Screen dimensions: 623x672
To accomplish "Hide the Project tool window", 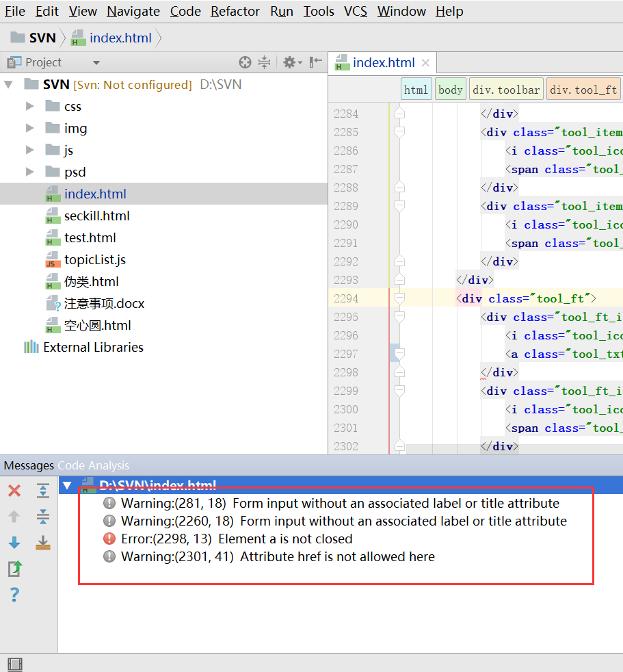I will click(316, 62).
